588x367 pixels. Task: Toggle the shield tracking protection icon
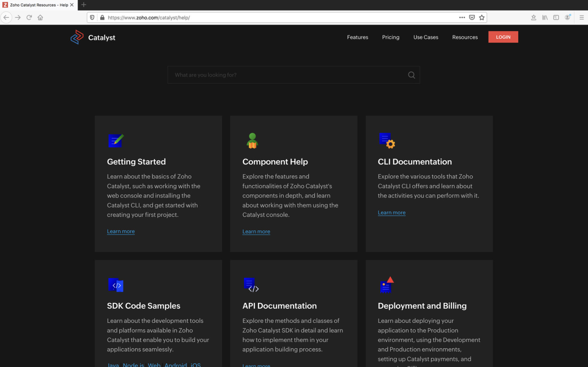(x=92, y=17)
